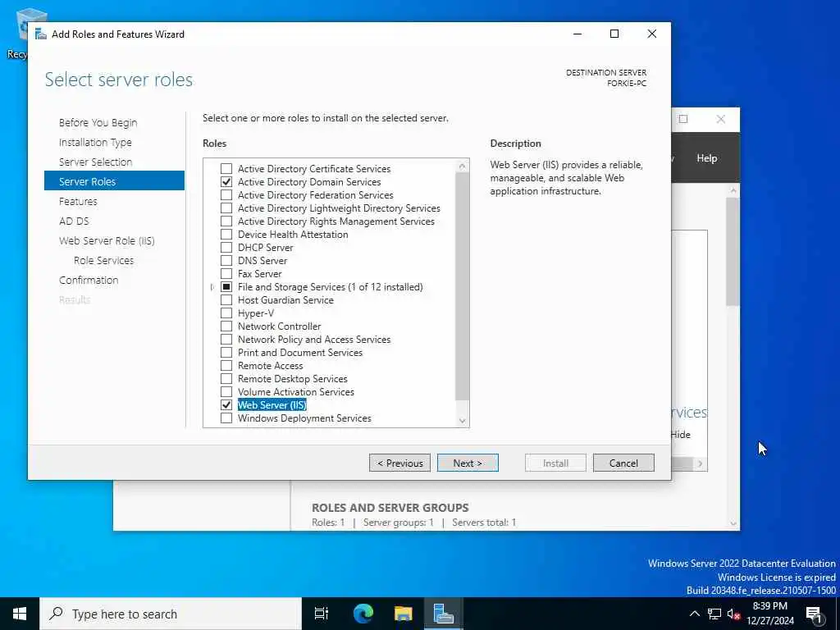The height and width of the screenshot is (630, 840).
Task: Select Network Policy and Access Services label
Action: (314, 340)
